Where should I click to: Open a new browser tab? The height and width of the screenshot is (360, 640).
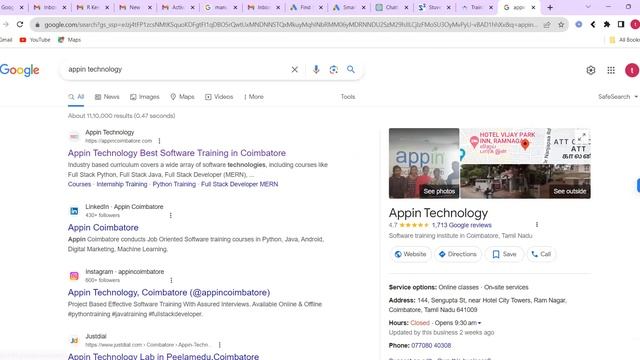pos(550,7)
